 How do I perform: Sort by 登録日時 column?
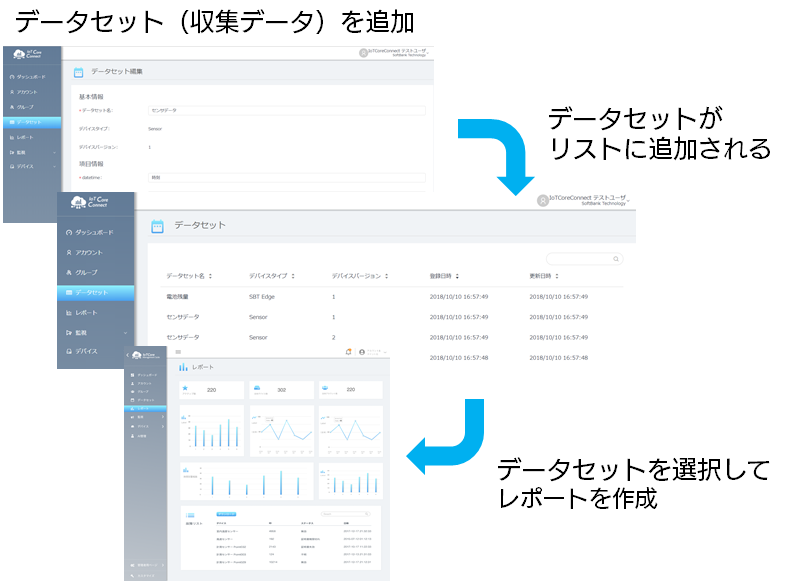click(x=444, y=276)
